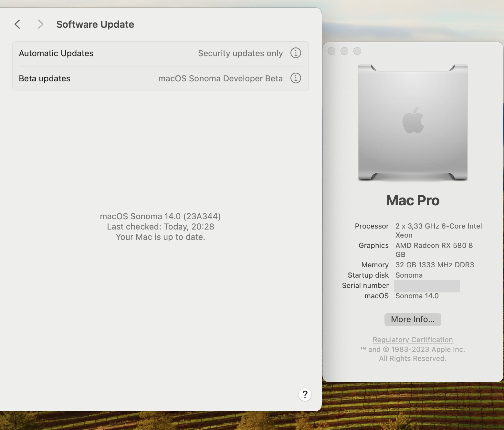504x430 pixels.
Task: Click 'Your Mac is up to date.' text
Action: coord(161,237)
